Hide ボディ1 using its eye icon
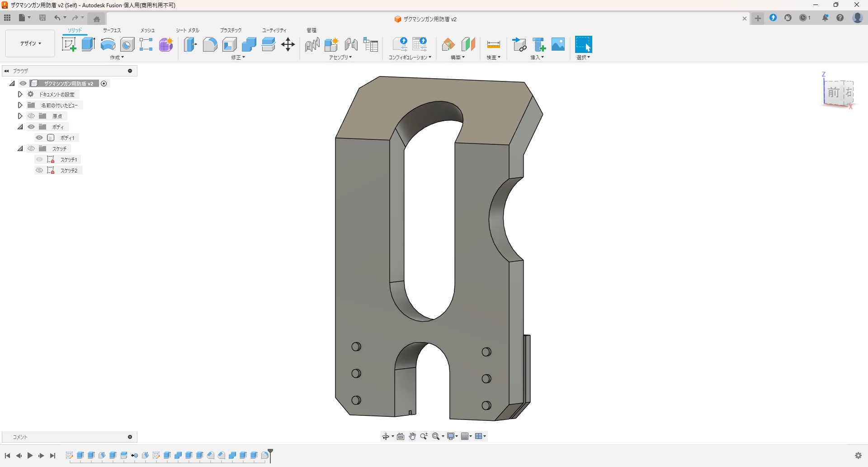 tap(40, 138)
